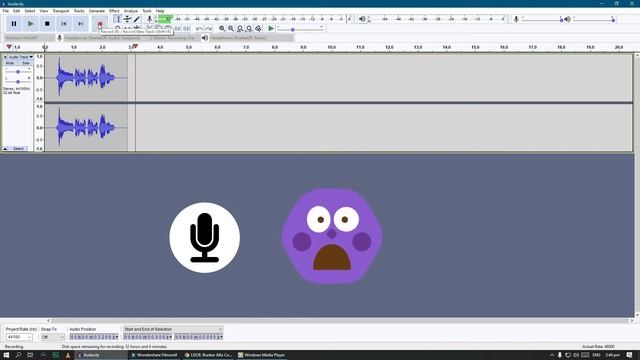Click the 10.0 mark on the timeline ruler

point(332,47)
